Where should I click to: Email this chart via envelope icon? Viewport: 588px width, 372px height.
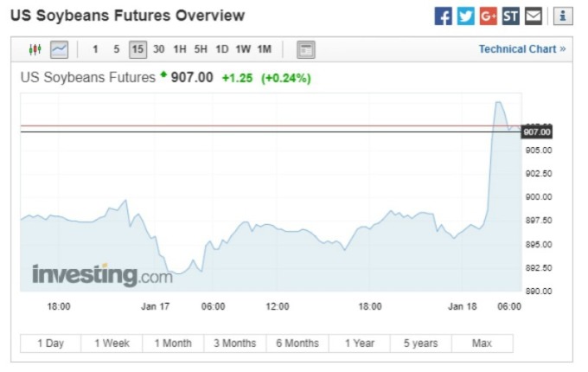click(533, 16)
